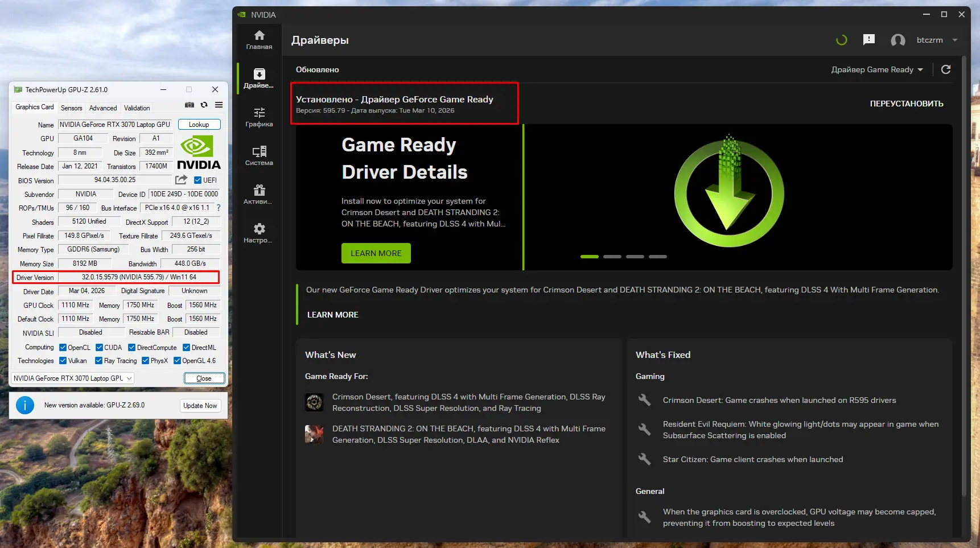Click the BIOS export share icon in GPU-Z

[181, 180]
